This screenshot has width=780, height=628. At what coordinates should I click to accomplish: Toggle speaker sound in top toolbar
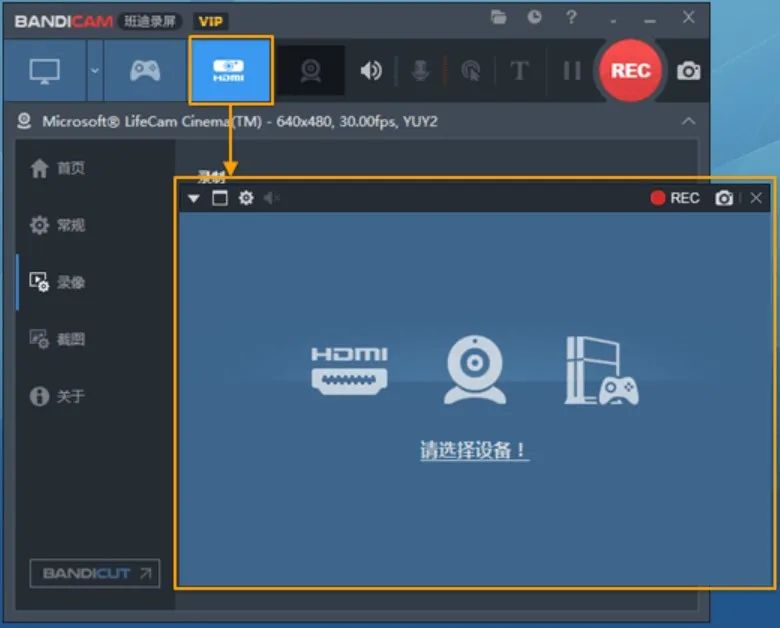pos(371,71)
